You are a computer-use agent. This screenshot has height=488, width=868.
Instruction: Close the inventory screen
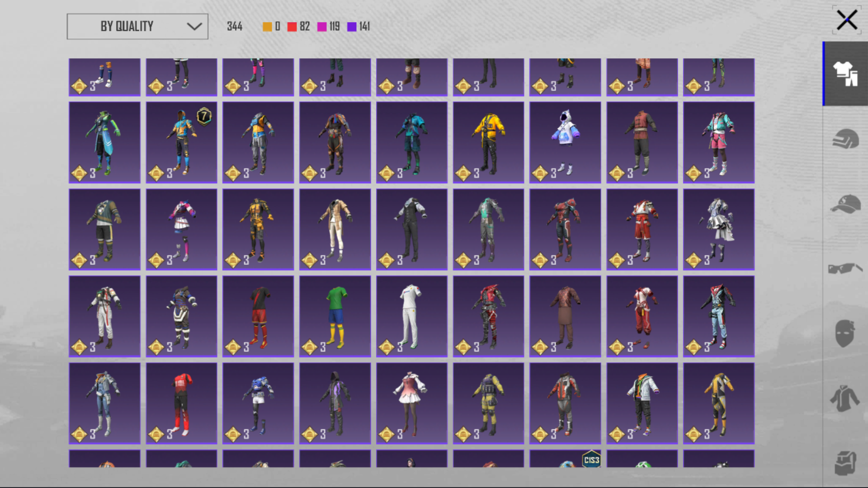click(x=847, y=20)
